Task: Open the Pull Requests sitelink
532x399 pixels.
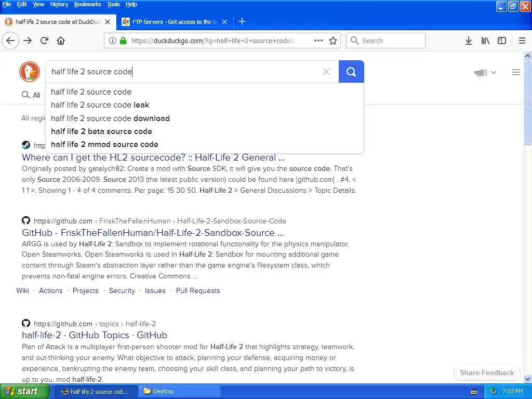Action: pos(198,291)
